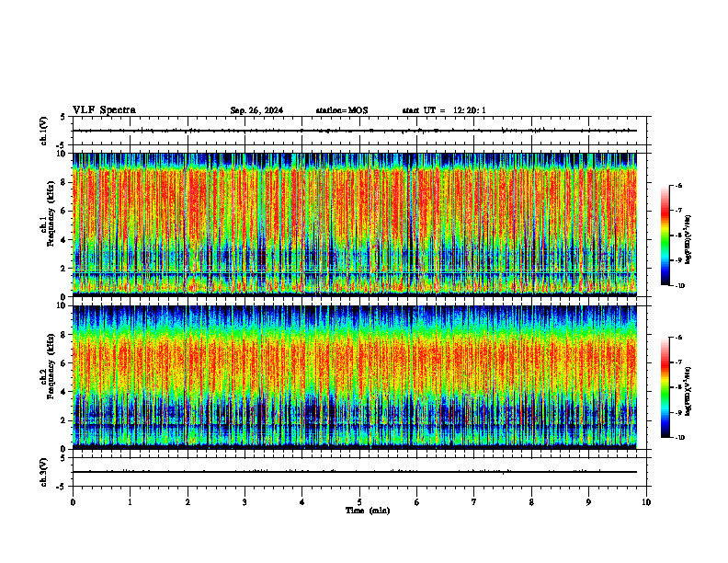The width and height of the screenshot is (728, 563).
Task: Click the -6 label on ch.2 colorbar
Action: (x=679, y=338)
